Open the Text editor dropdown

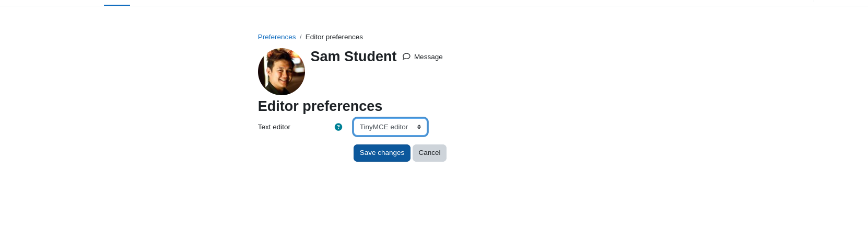click(x=391, y=127)
